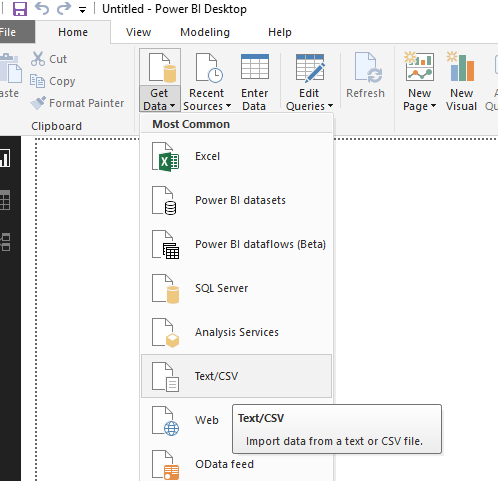Click the Save icon in the title bar
Screen dimensions: 498x481
coord(20,9)
